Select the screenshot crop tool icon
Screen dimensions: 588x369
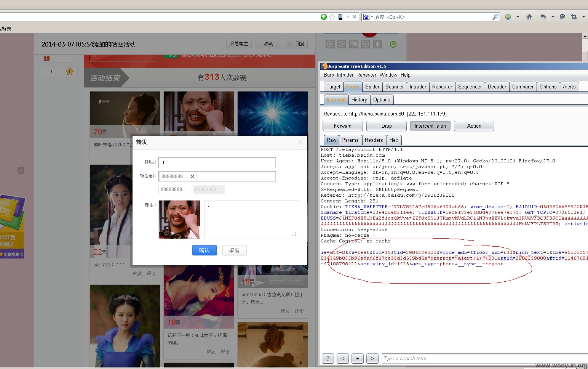pos(574,17)
